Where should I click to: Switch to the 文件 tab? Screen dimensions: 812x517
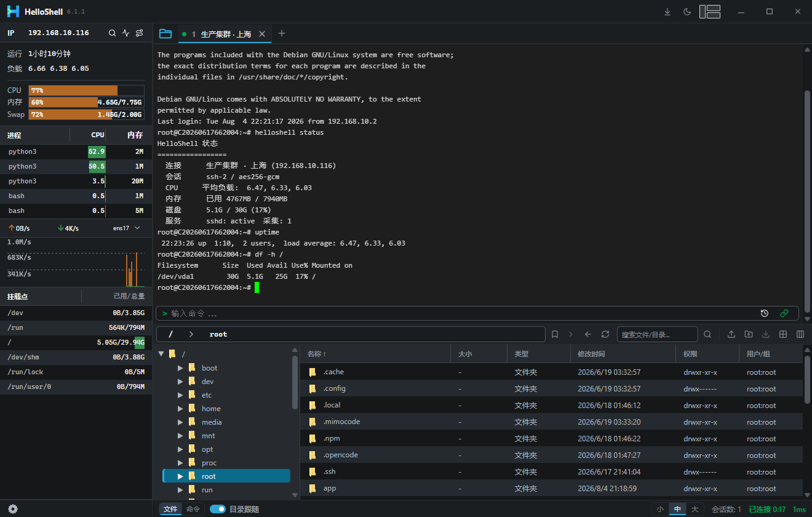pyautogui.click(x=170, y=509)
